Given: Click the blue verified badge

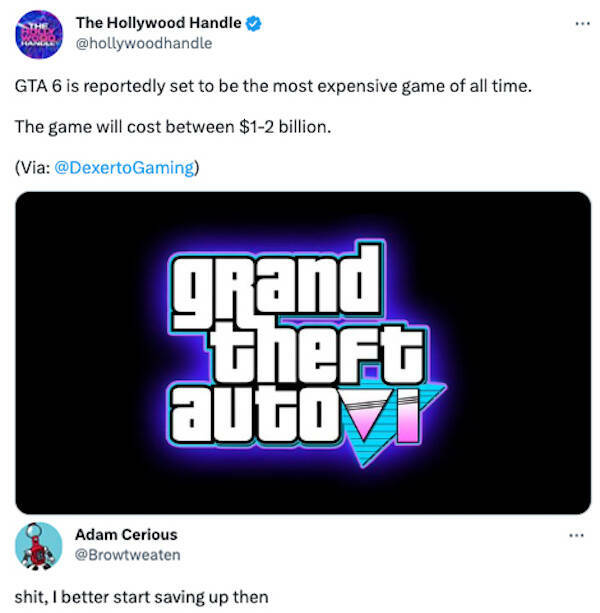Looking at the screenshot, I should pos(253,23).
